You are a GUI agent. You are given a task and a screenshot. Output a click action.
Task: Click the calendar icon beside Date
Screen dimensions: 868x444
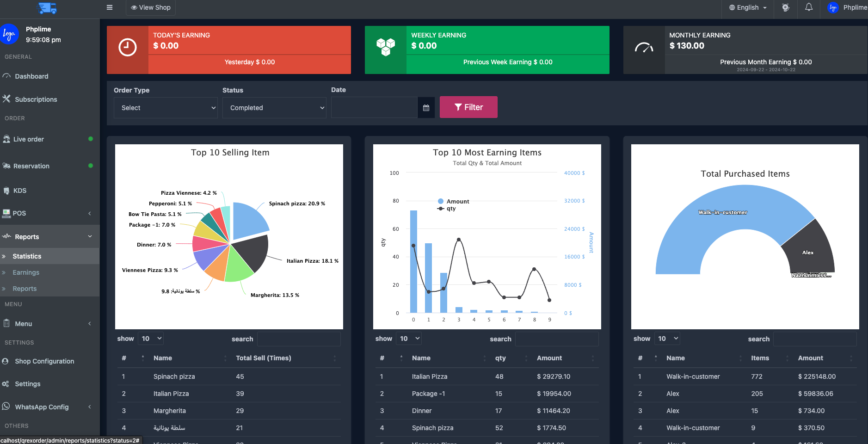[x=426, y=108]
